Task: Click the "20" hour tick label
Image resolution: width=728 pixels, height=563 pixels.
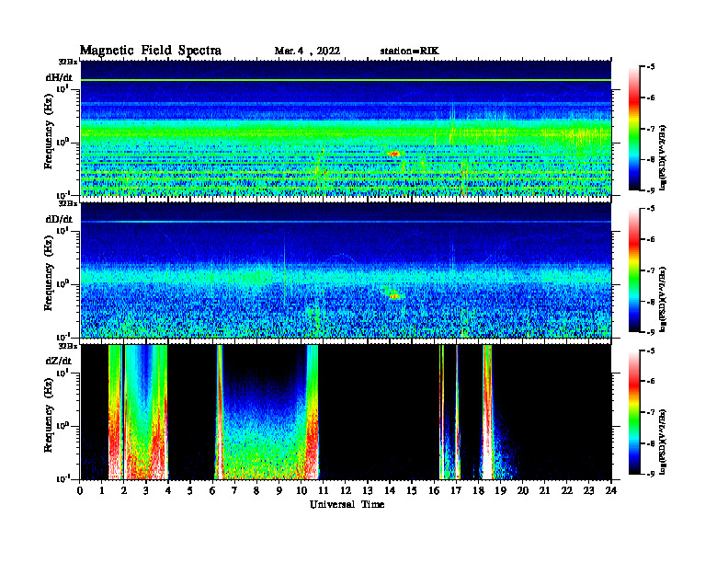Action: [x=522, y=490]
